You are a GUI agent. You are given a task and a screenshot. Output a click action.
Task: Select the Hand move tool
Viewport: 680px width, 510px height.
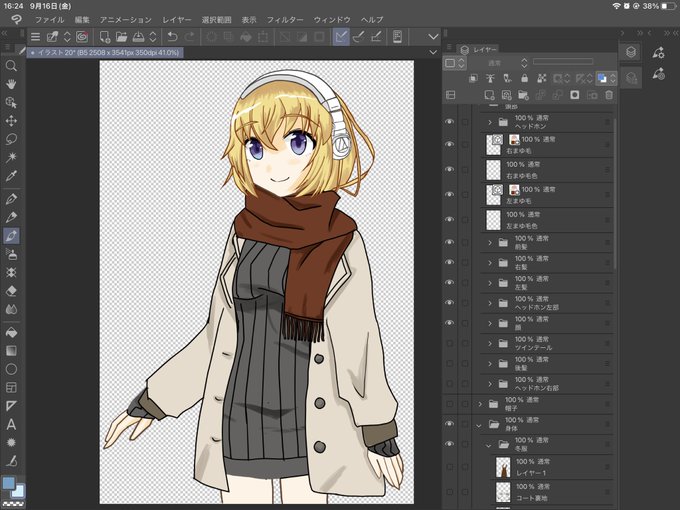(11, 84)
